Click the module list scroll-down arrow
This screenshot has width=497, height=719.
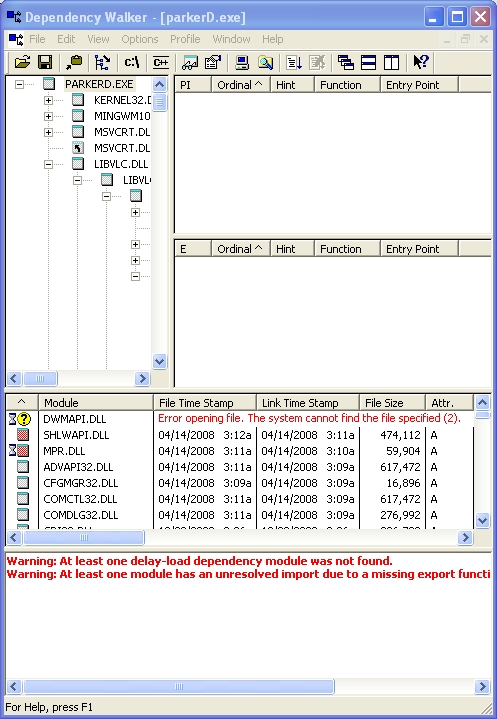point(482,520)
